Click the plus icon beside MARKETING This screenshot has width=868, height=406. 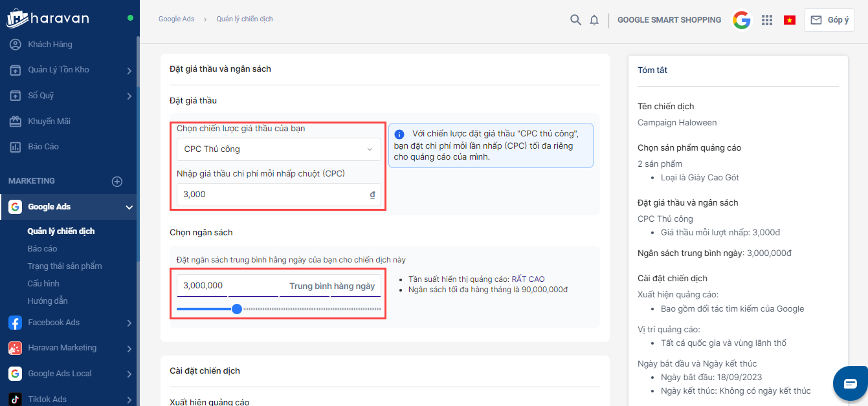[x=117, y=182]
